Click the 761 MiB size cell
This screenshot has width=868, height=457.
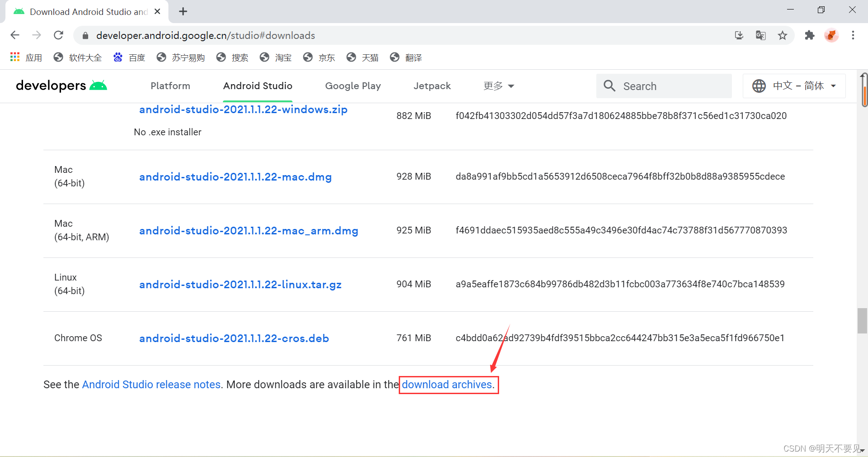414,338
